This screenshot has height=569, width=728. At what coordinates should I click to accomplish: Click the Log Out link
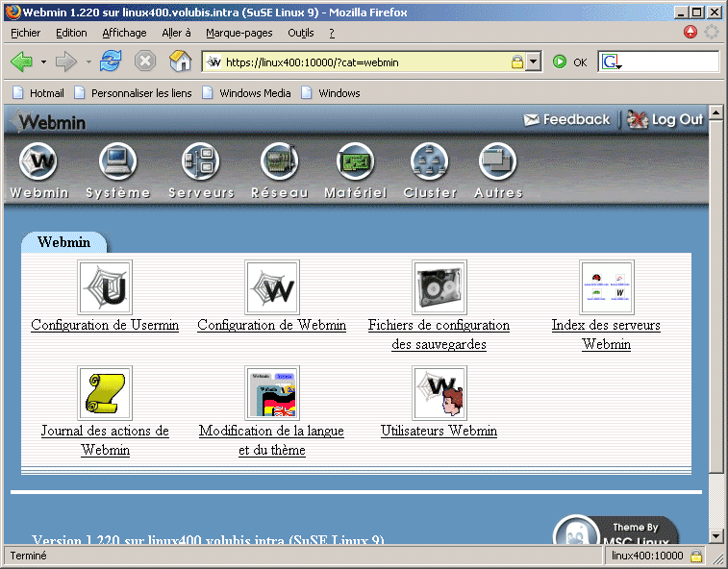[665, 120]
